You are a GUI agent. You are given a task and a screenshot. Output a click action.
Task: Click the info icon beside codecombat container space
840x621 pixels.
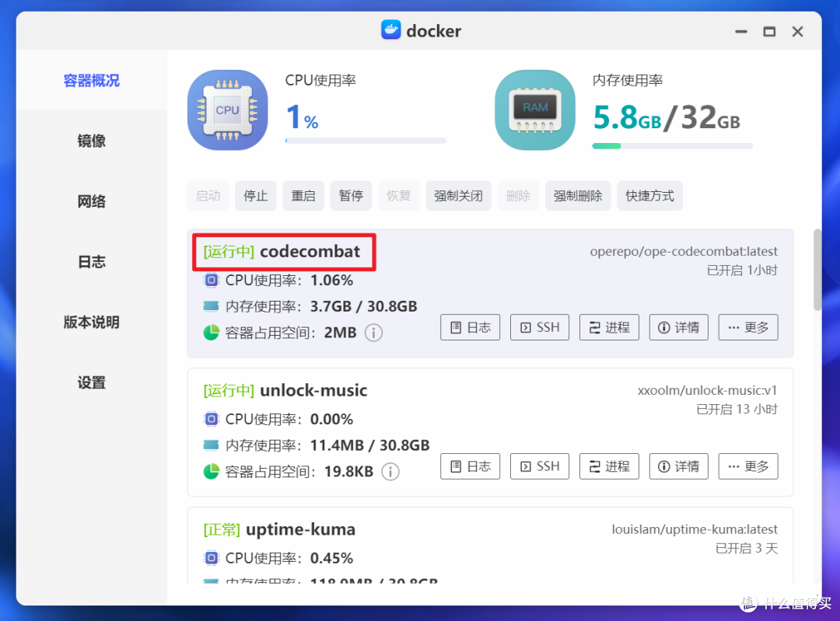(374, 333)
